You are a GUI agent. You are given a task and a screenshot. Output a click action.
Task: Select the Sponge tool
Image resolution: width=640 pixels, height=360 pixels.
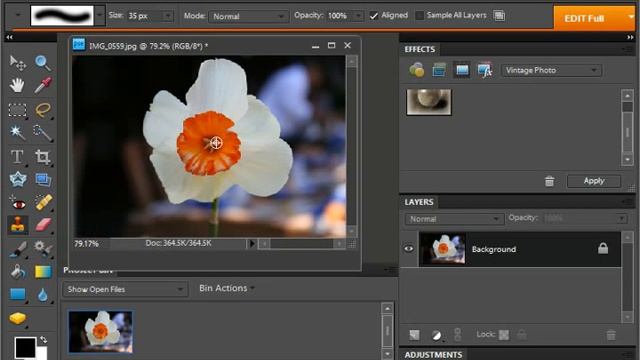[18, 318]
